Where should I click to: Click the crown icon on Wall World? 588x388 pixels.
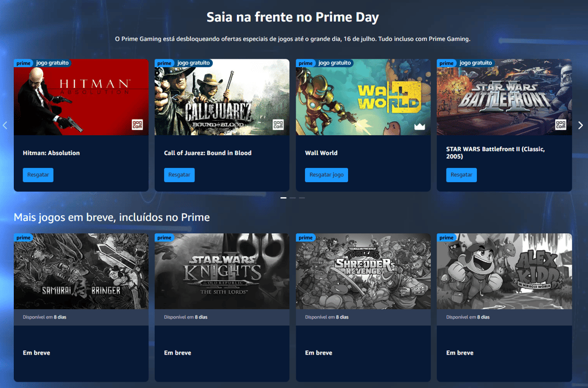point(419,126)
